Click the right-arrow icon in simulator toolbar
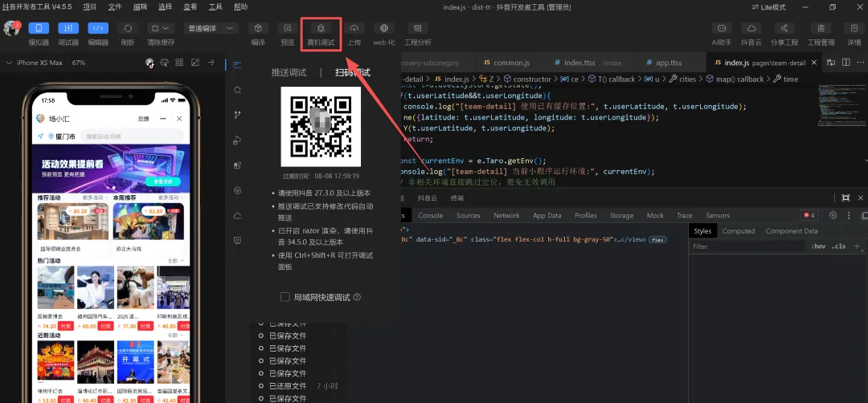This screenshot has width=868, height=403. [211, 63]
